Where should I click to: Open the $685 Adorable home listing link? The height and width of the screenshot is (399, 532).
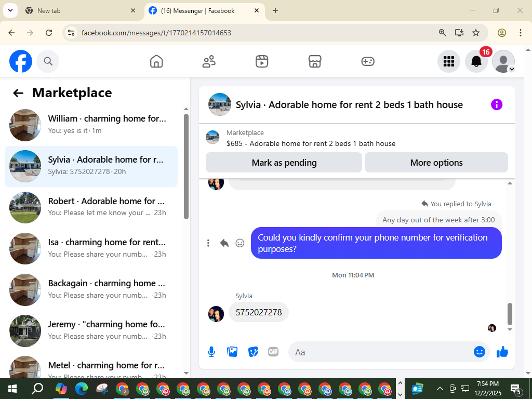[311, 143]
